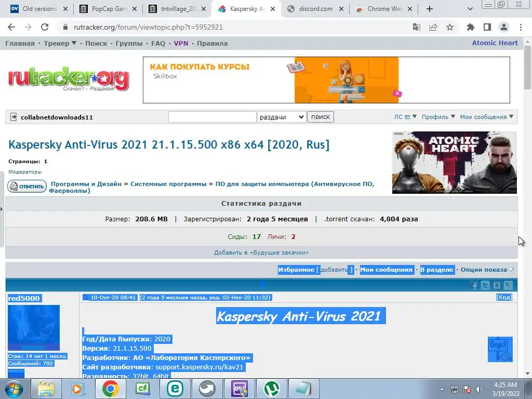Open the Chrome three-dot menu
The image size is (532, 399).
tap(521, 27)
